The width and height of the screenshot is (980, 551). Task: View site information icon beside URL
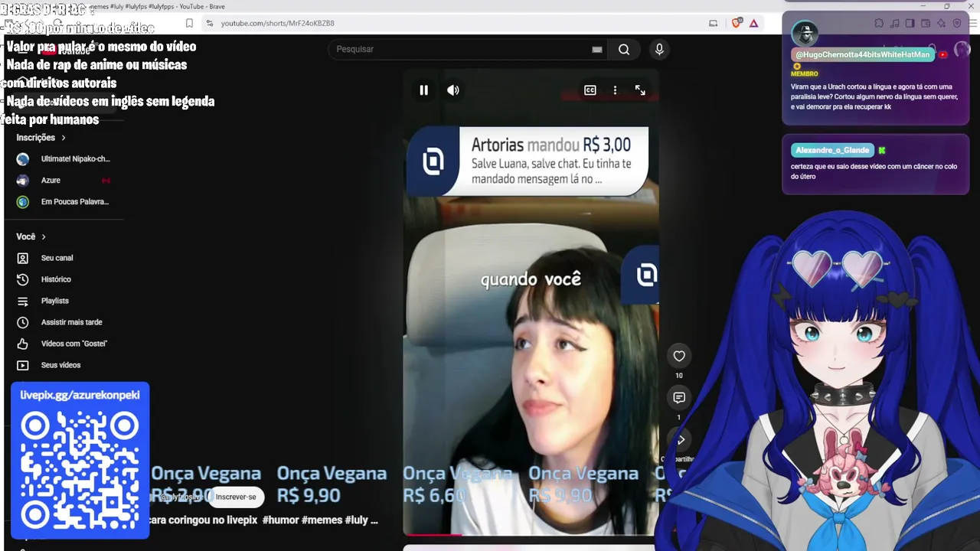point(210,23)
